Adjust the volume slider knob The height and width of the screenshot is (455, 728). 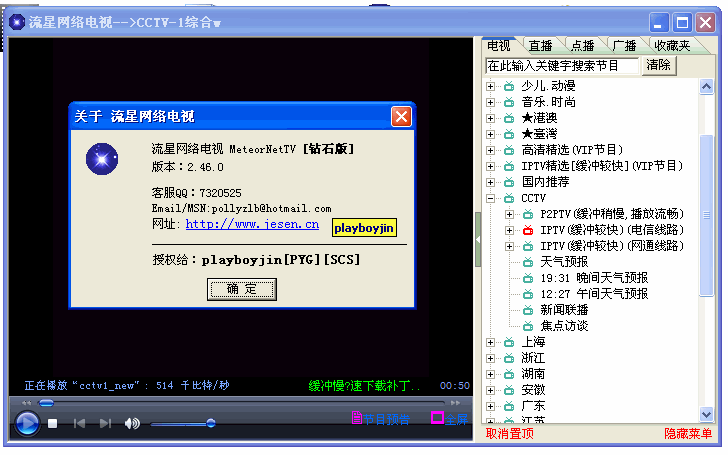tap(211, 423)
